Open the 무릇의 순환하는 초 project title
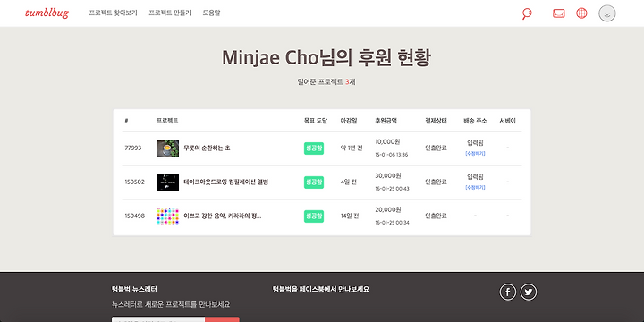This screenshot has width=644, height=322. 207,148
